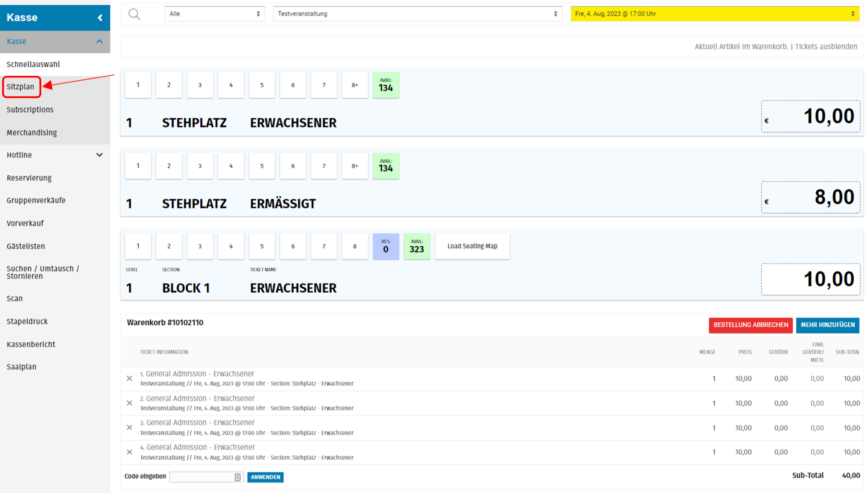
Task: Remove first General Admission cart item
Action: click(x=129, y=378)
